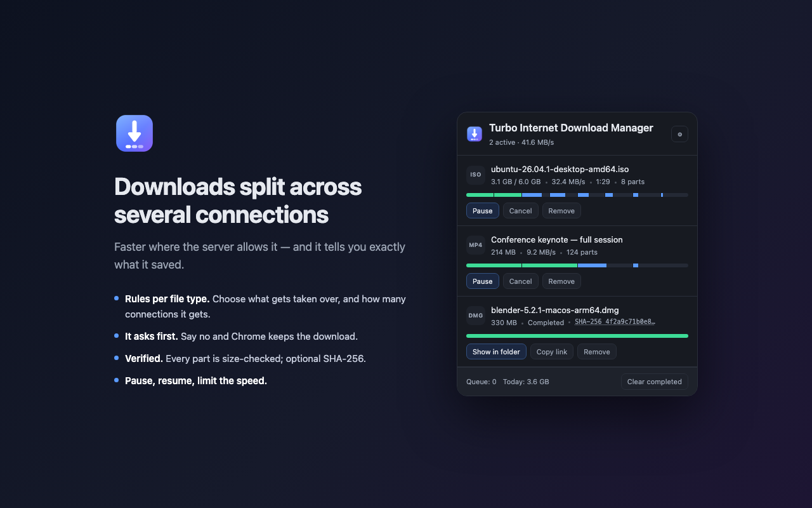Remove the ubuntu ISO download

click(561, 211)
